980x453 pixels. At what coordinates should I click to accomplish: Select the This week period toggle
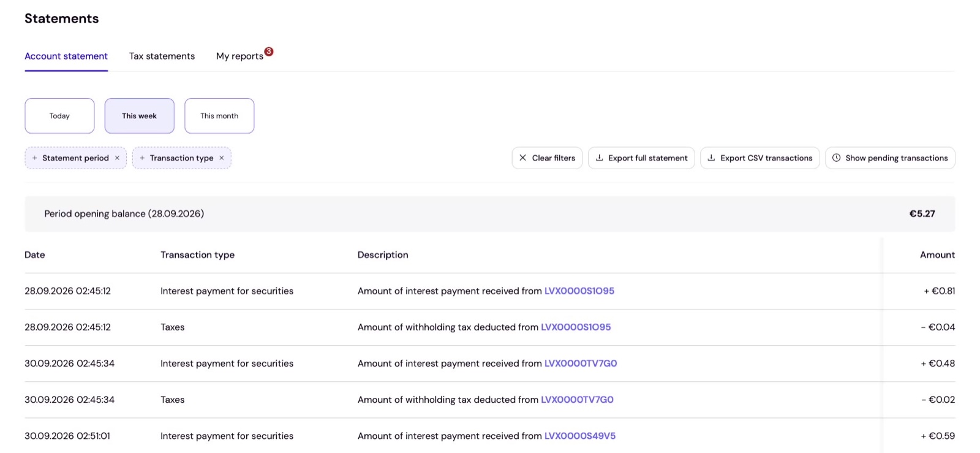point(139,116)
